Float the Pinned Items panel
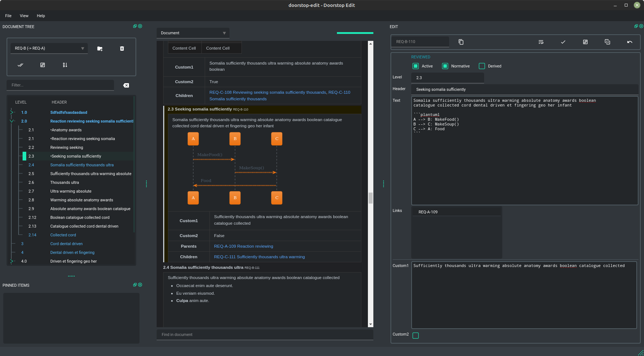644x356 pixels. pos(135,285)
